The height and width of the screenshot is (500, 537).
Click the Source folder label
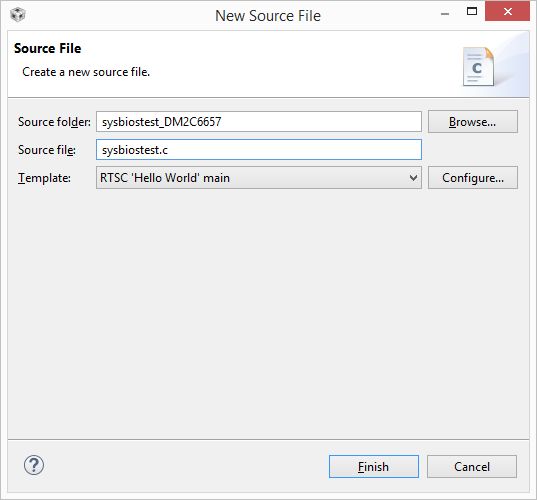[x=54, y=122]
